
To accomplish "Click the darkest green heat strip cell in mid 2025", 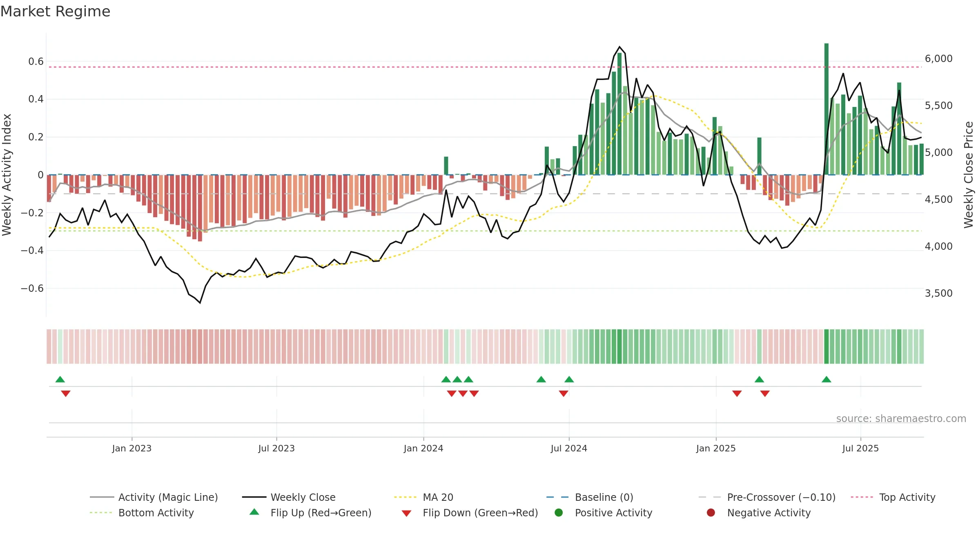I will [826, 347].
